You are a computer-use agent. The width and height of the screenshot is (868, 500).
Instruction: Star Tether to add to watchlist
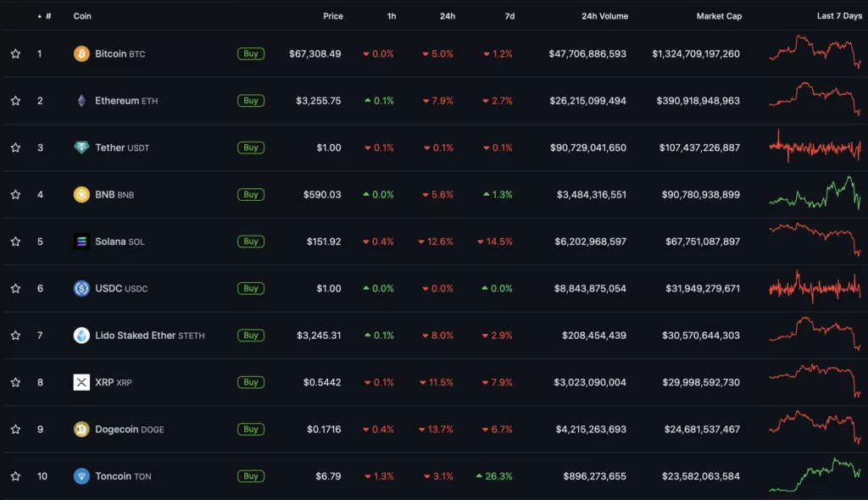click(15, 147)
